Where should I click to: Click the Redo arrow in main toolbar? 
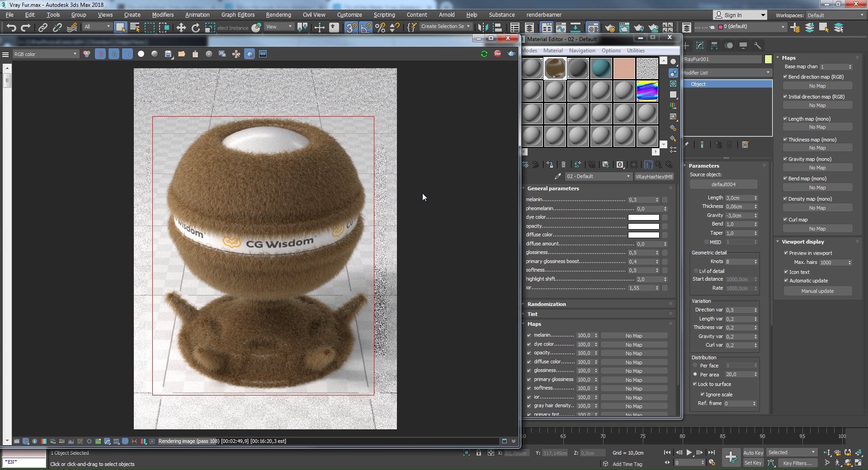pyautogui.click(x=26, y=28)
